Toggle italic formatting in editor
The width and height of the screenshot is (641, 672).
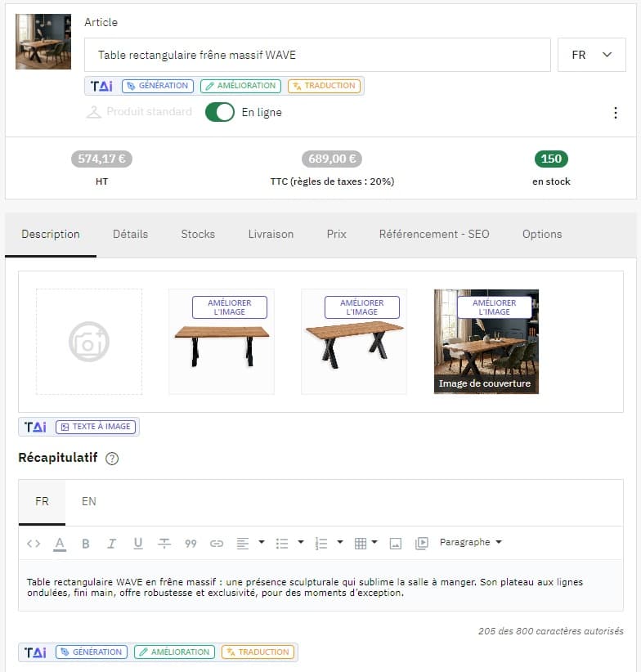pos(111,544)
